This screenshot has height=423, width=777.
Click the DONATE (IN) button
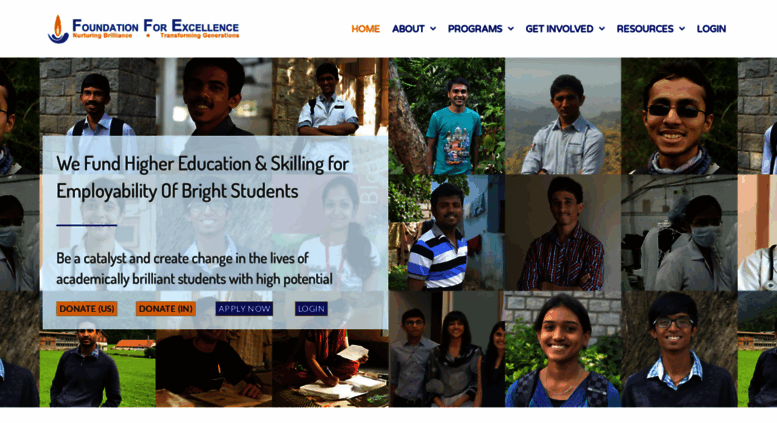click(x=166, y=309)
